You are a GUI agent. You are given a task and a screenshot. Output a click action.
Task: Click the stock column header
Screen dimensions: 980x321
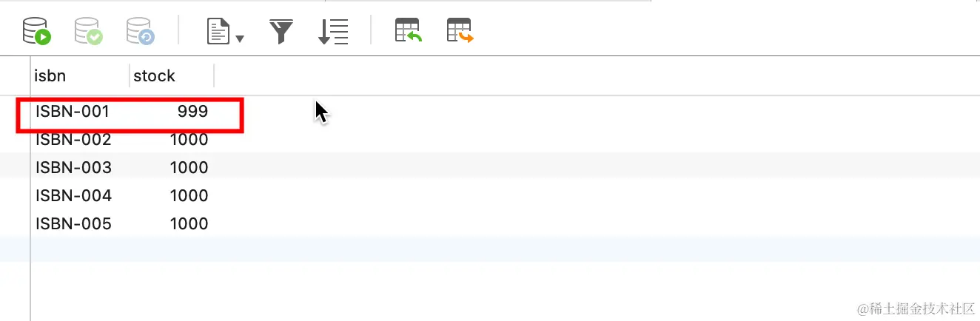[x=172, y=75]
